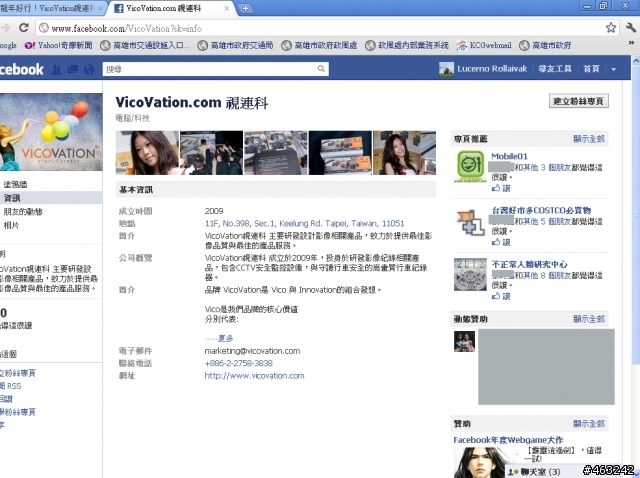Open the Facebook年度Webgame大作 ad link
The height and width of the screenshot is (478, 640).
point(509,440)
